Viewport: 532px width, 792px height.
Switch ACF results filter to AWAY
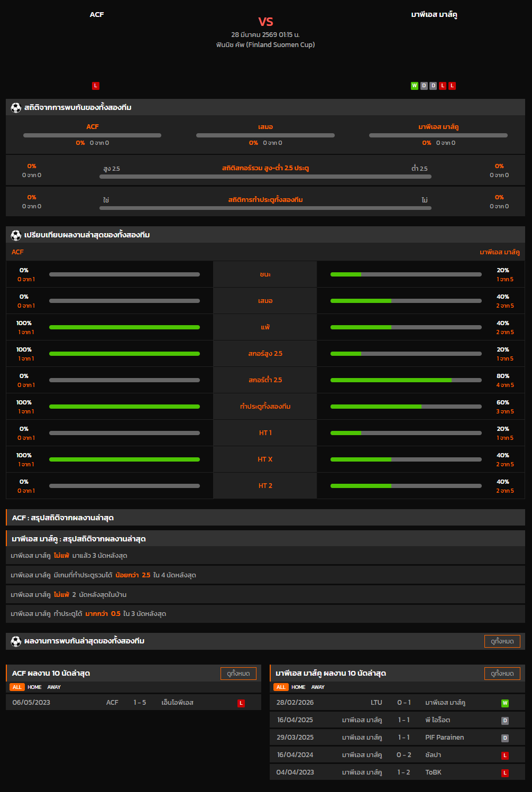tap(54, 687)
